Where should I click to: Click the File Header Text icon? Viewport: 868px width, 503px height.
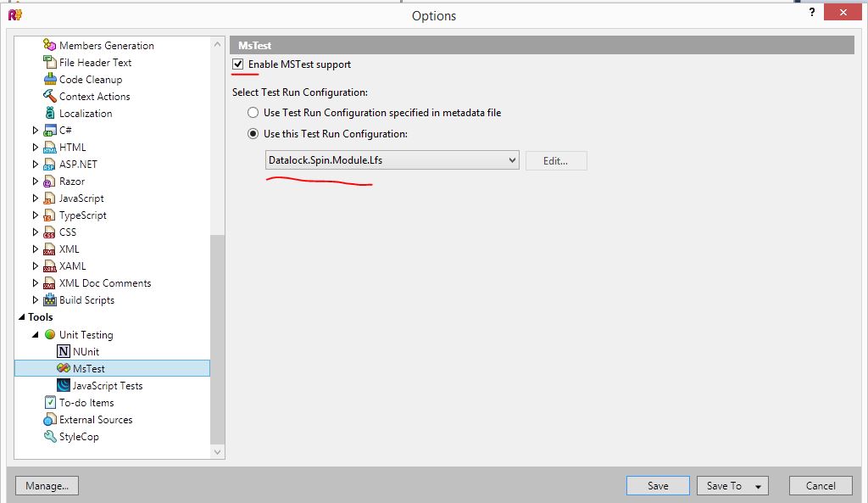click(50, 62)
